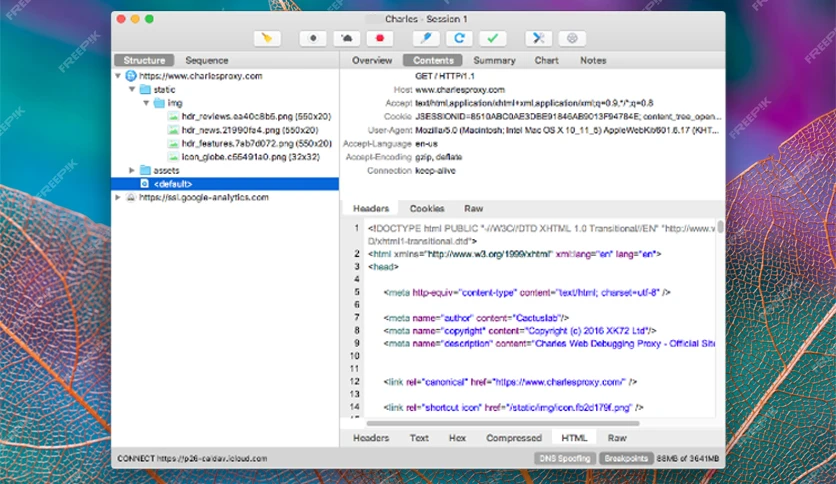Select request Cookies tab

427,208
